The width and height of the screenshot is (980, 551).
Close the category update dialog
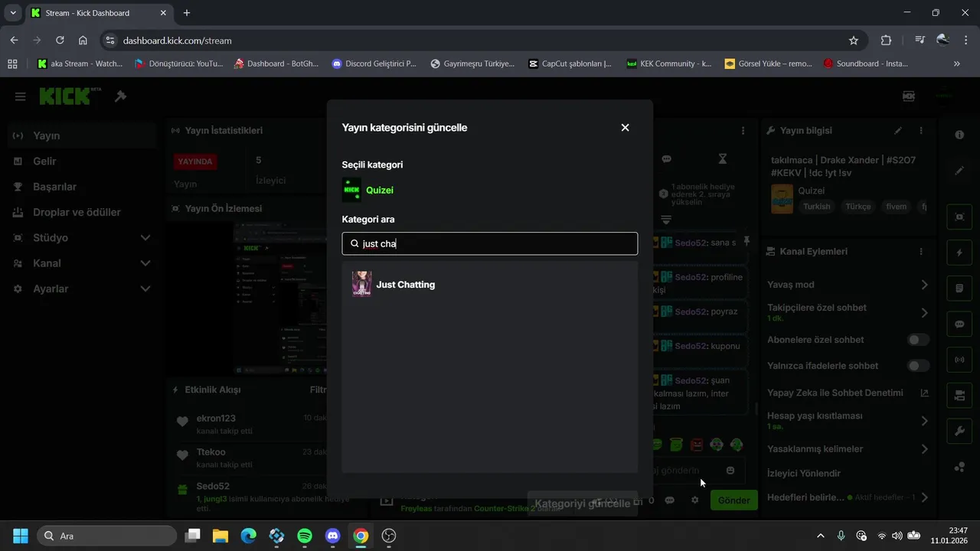(625, 128)
